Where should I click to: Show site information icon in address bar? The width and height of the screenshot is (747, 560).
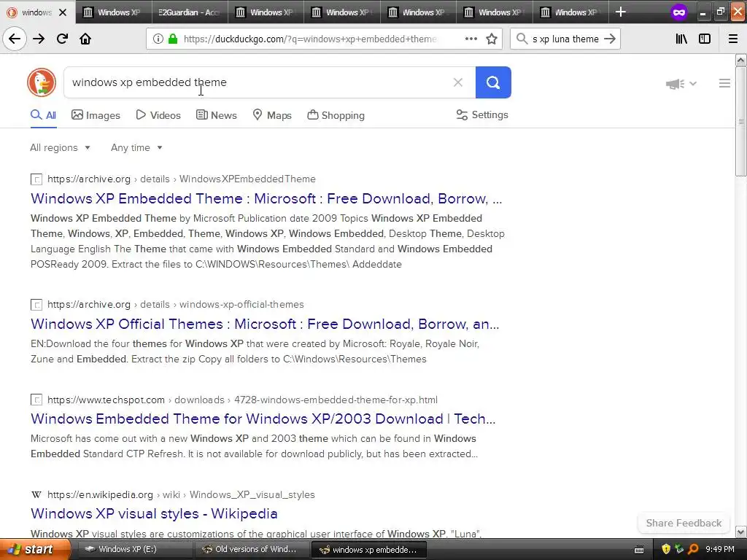(158, 39)
